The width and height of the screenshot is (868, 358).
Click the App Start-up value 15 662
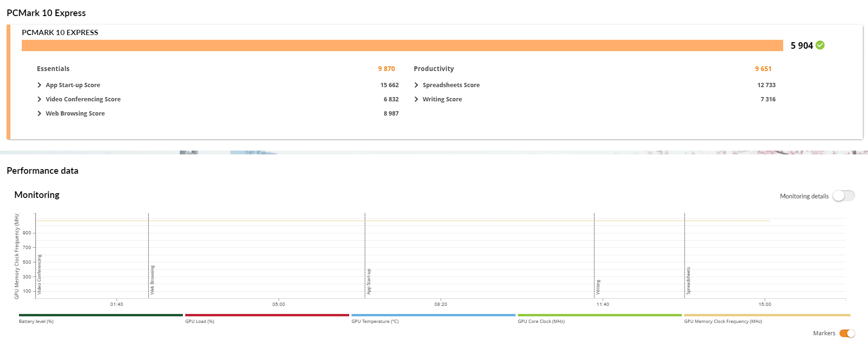pyautogui.click(x=389, y=85)
